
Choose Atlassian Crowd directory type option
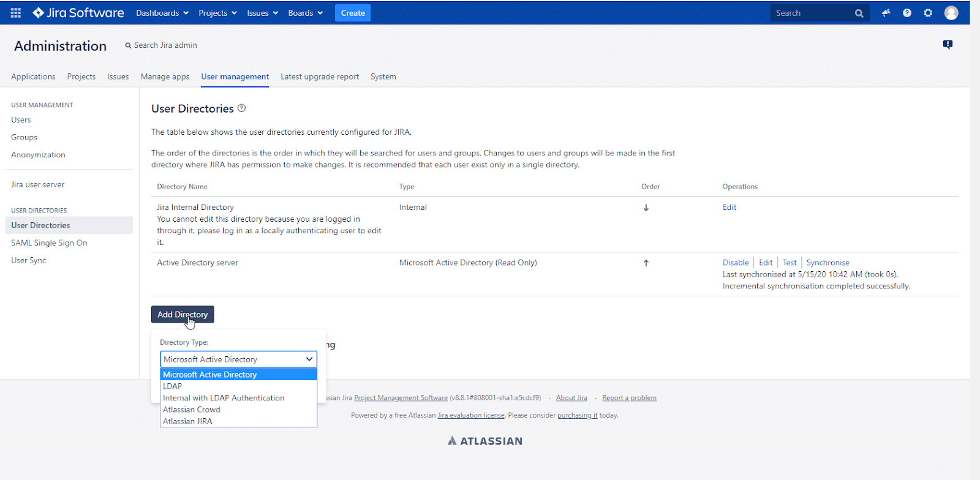pos(192,410)
